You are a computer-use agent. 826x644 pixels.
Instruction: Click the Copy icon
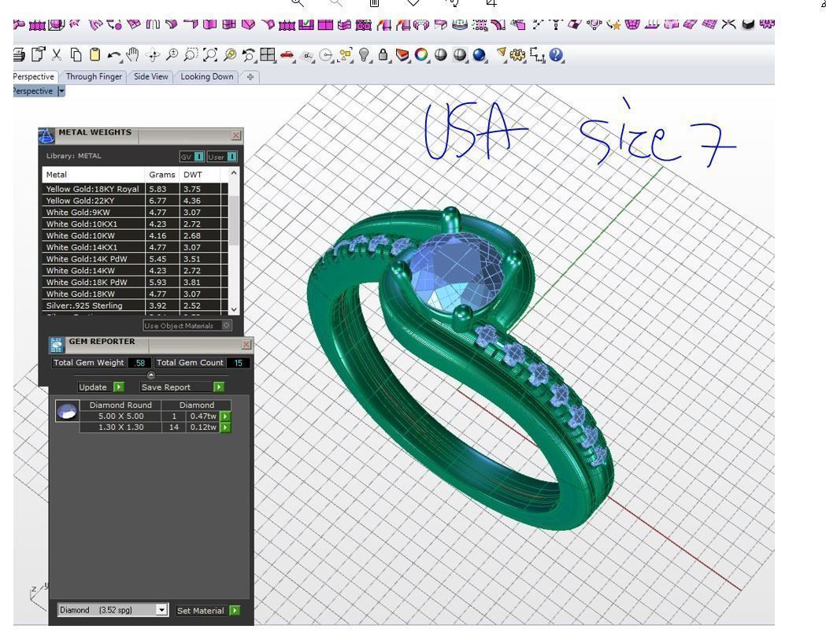76,55
